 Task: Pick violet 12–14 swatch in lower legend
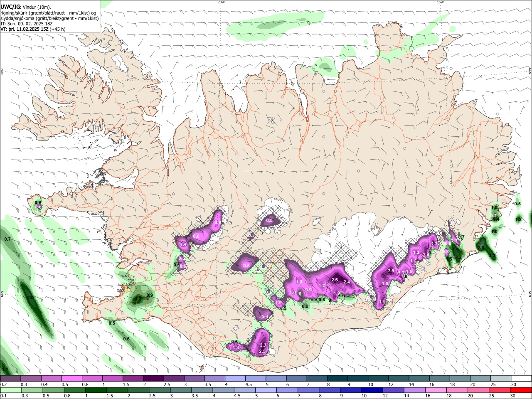pyautogui.click(x=393, y=390)
